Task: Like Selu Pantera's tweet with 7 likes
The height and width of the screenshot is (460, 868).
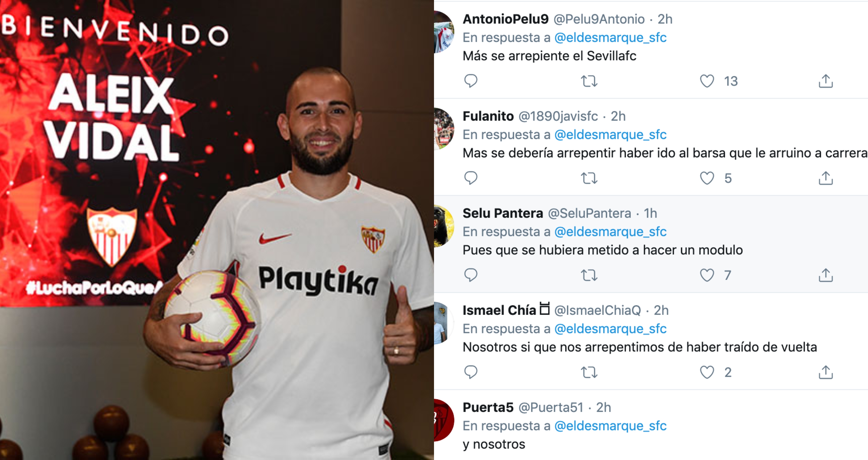Action: click(x=707, y=275)
